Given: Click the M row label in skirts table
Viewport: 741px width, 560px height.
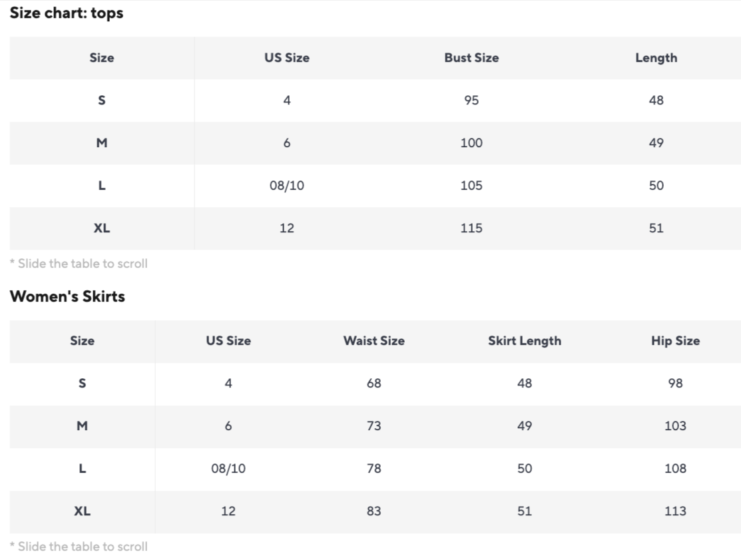Looking at the screenshot, I should click(82, 426).
